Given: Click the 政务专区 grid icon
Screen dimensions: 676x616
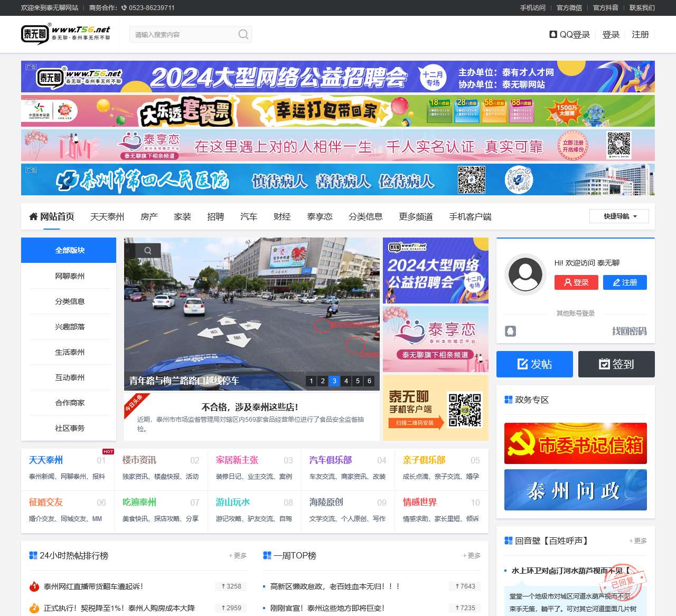Looking at the screenshot, I should (509, 400).
